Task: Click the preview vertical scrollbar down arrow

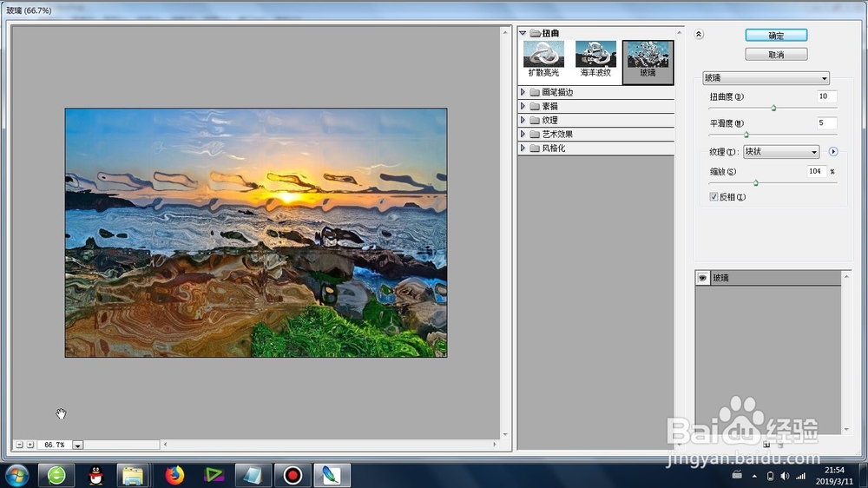Action: point(505,434)
